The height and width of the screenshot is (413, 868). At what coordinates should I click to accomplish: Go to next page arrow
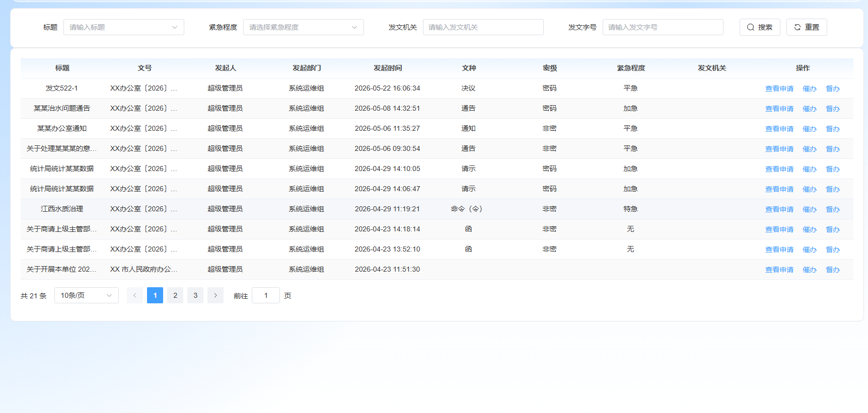[215, 295]
